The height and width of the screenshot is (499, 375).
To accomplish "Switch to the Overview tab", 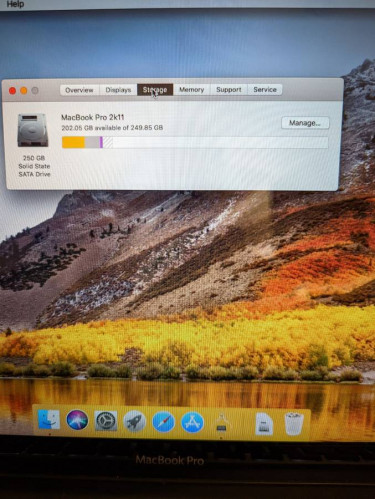I will [x=79, y=90].
